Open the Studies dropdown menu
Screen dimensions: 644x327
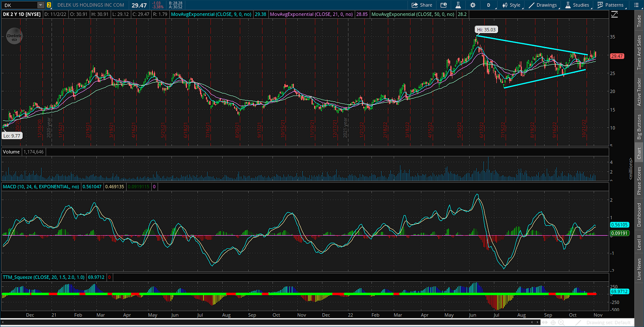(577, 5)
